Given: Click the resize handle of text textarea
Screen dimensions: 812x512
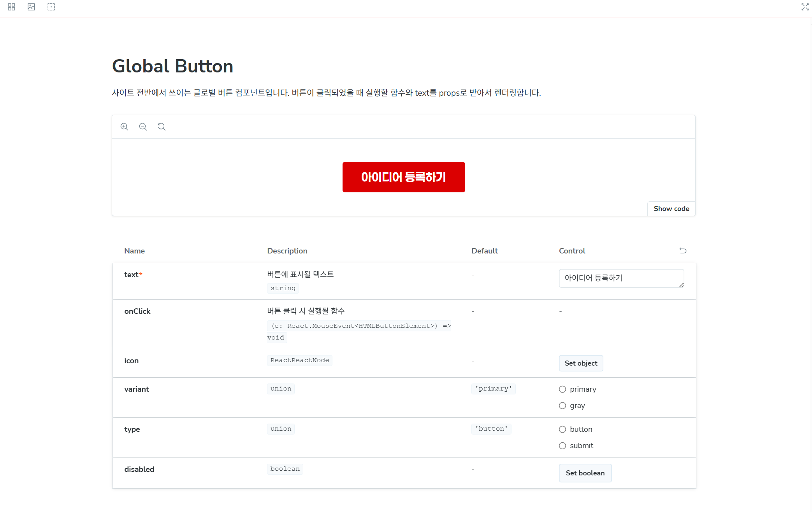Looking at the screenshot, I should pos(681,285).
